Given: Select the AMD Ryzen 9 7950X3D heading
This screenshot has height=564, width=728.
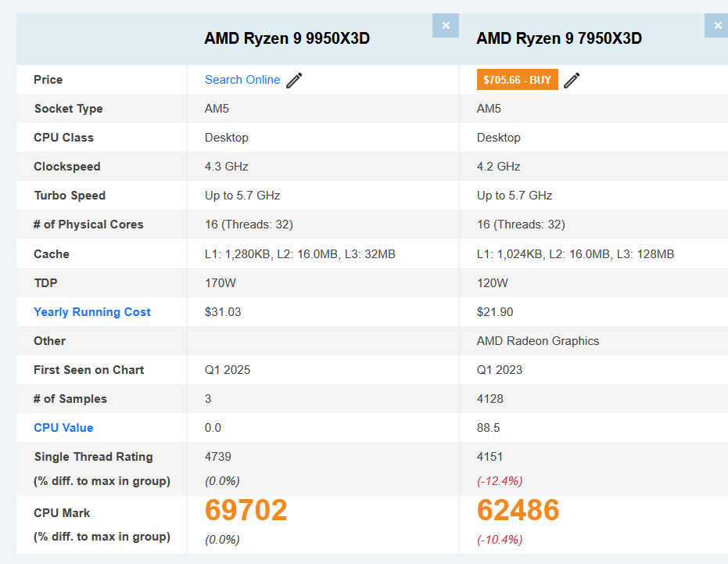Looking at the screenshot, I should [559, 38].
